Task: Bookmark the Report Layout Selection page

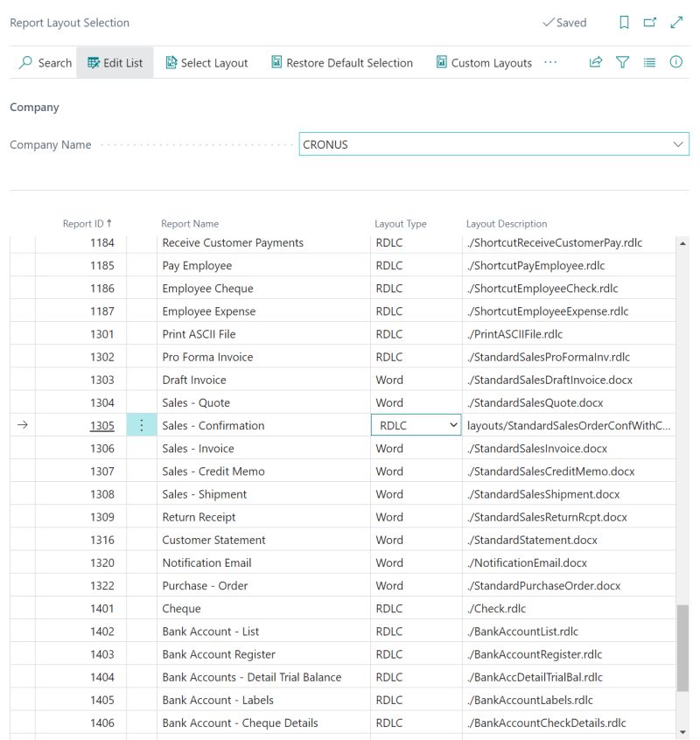Action: click(623, 22)
